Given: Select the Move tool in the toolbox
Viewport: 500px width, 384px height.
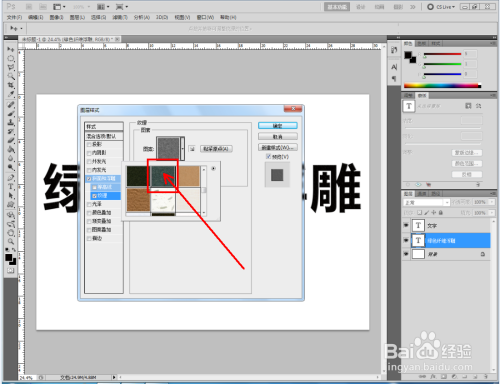Looking at the screenshot, I should click(x=11, y=49).
